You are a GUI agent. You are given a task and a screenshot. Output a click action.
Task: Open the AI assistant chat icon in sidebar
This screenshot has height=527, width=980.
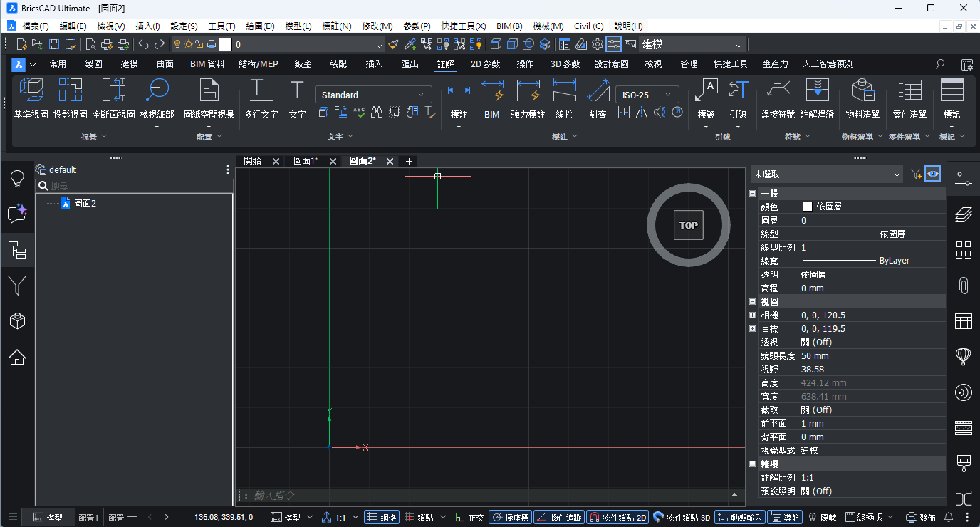pos(17,214)
